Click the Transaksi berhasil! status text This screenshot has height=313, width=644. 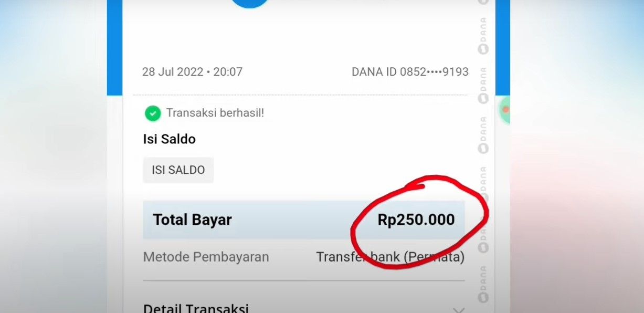215,113
